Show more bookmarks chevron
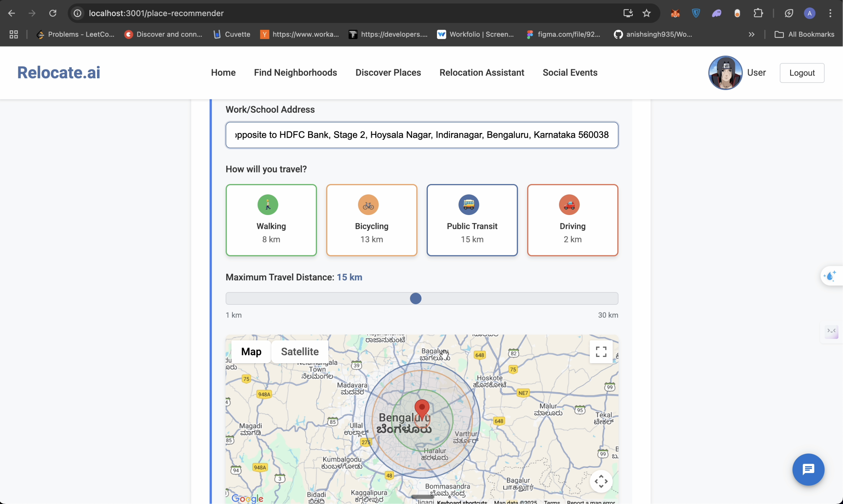843x504 pixels. [x=752, y=34]
